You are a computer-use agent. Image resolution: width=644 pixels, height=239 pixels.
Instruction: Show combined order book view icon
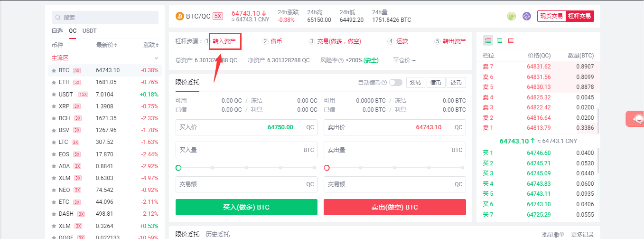(488, 41)
